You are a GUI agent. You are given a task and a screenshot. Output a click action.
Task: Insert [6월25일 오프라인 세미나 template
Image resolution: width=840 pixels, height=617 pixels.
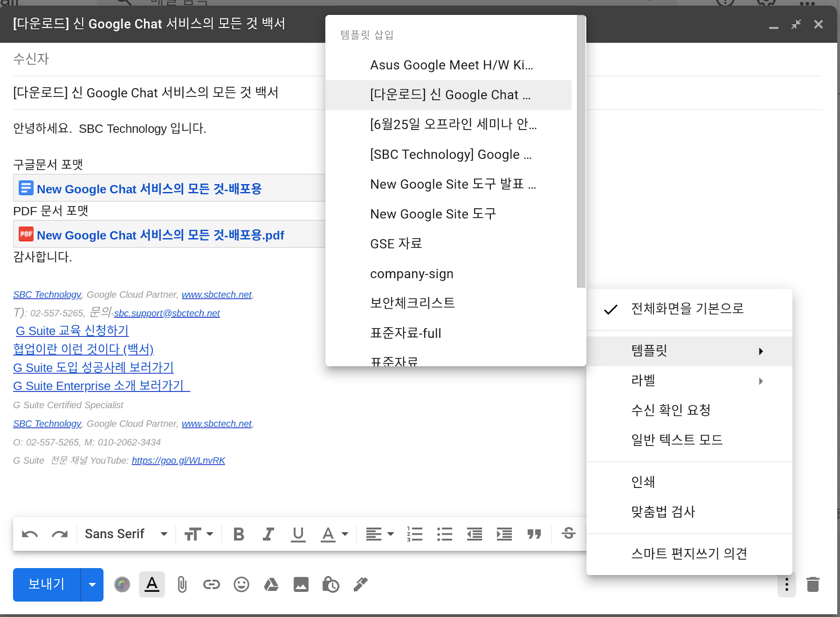448,125
